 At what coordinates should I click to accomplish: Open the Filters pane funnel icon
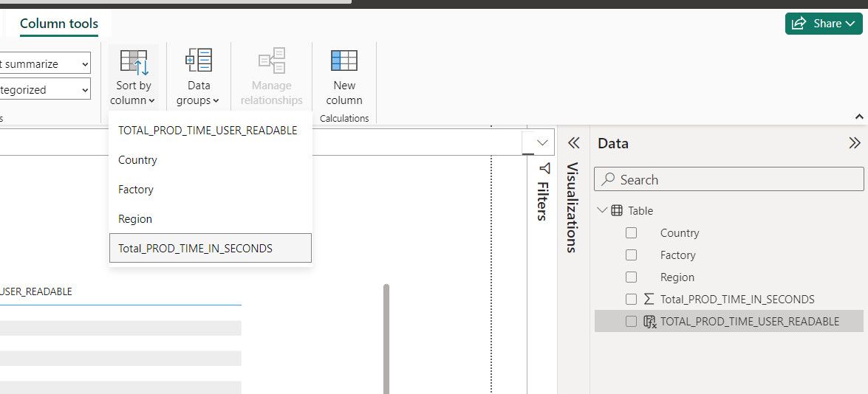point(544,168)
